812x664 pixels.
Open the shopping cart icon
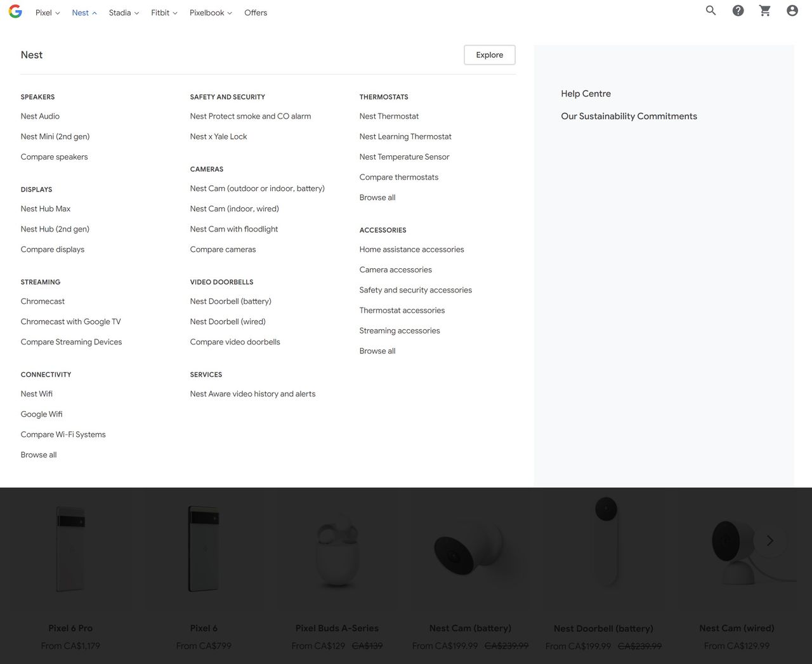point(765,10)
